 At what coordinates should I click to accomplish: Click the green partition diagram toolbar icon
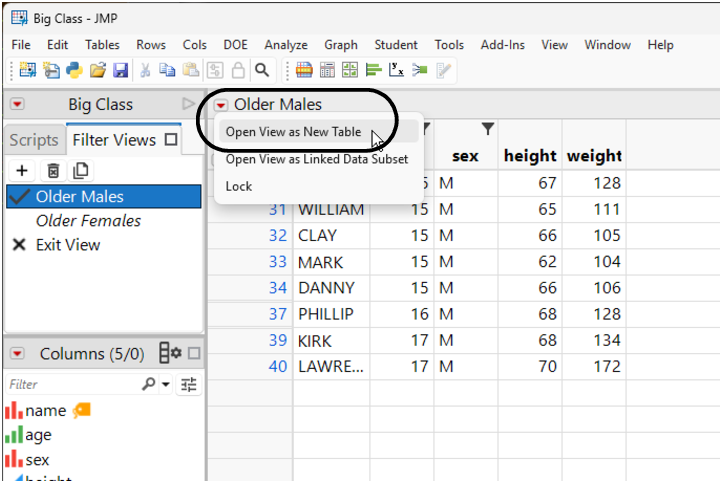pos(419,70)
